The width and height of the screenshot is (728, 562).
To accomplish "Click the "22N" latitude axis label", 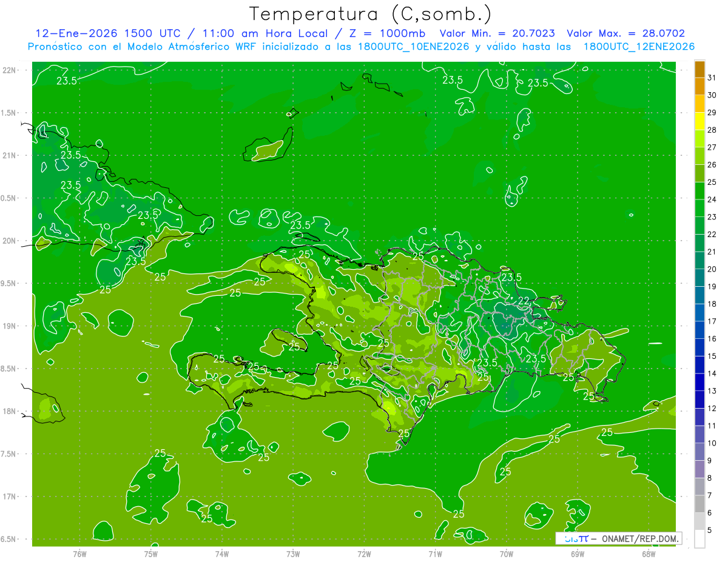I will click(x=10, y=70).
